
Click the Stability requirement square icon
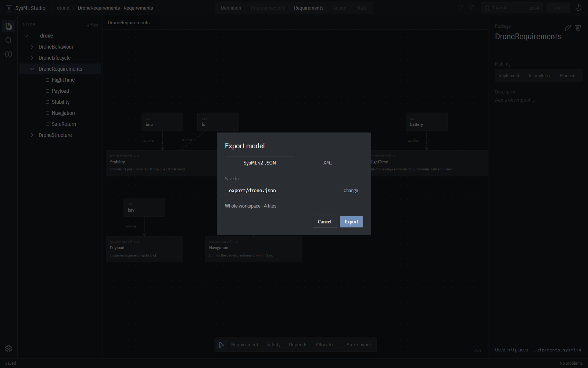(47, 102)
